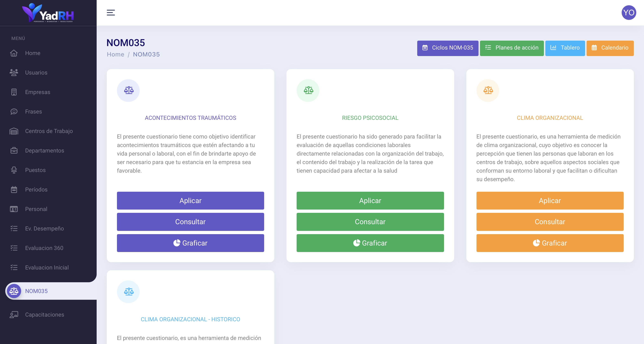
Task: Click Graficar for Riesgo Psicosocial
Action: pyautogui.click(x=370, y=243)
